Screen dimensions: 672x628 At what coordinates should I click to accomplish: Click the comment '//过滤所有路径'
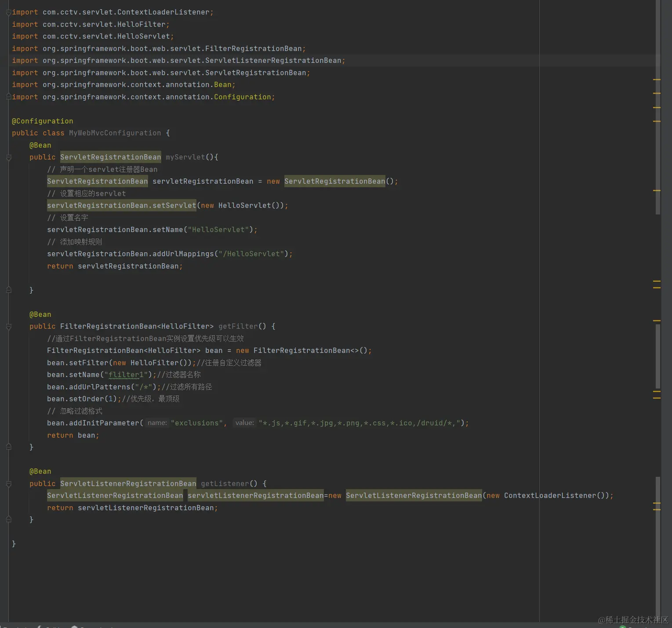tap(187, 387)
